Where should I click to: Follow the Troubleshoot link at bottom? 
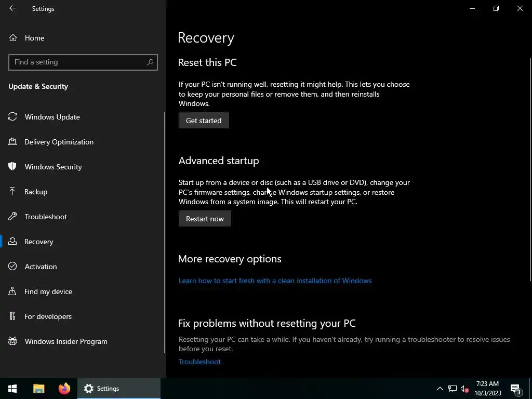click(x=199, y=362)
